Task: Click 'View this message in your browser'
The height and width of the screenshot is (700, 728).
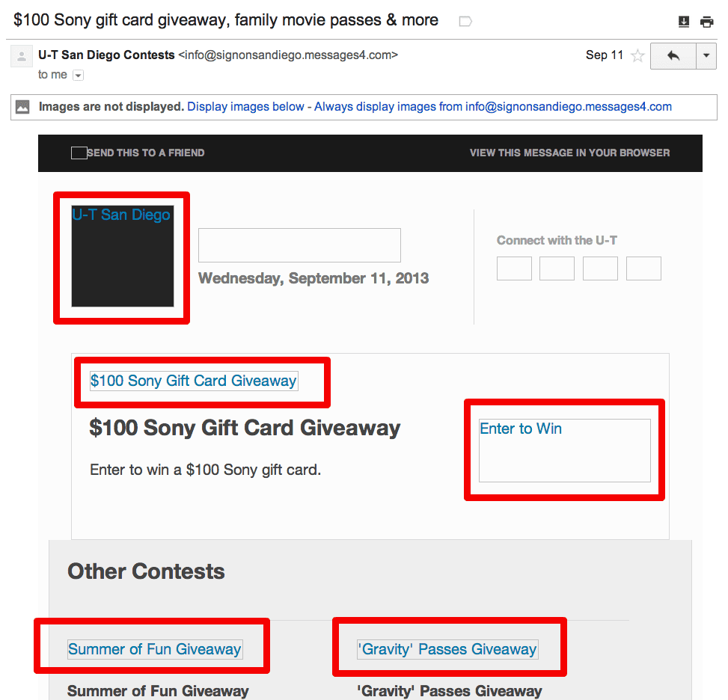Action: pyautogui.click(x=569, y=153)
